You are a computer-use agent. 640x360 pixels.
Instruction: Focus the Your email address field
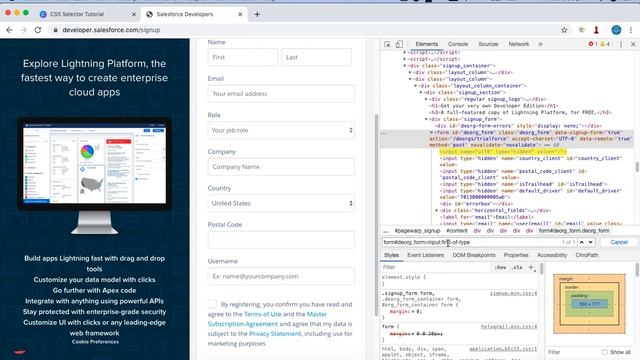tap(281, 93)
